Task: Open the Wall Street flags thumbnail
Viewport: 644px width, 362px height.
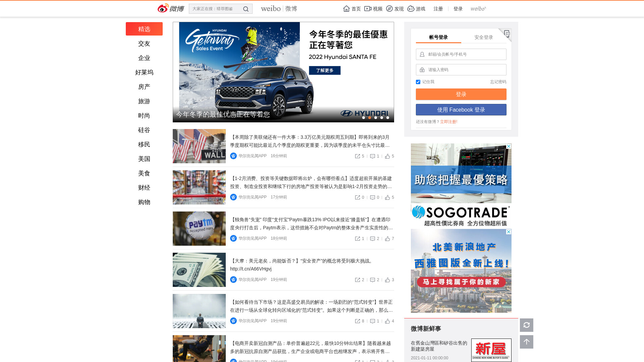Action: coord(199,146)
